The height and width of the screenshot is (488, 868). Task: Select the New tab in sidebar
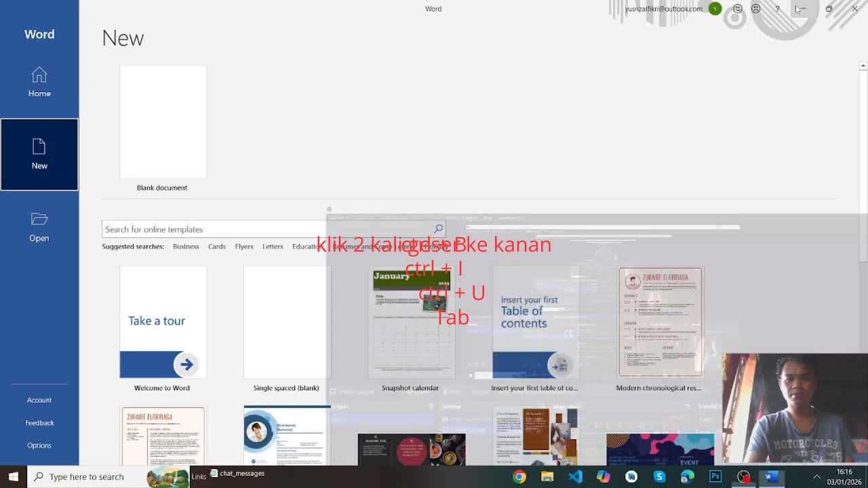39,155
